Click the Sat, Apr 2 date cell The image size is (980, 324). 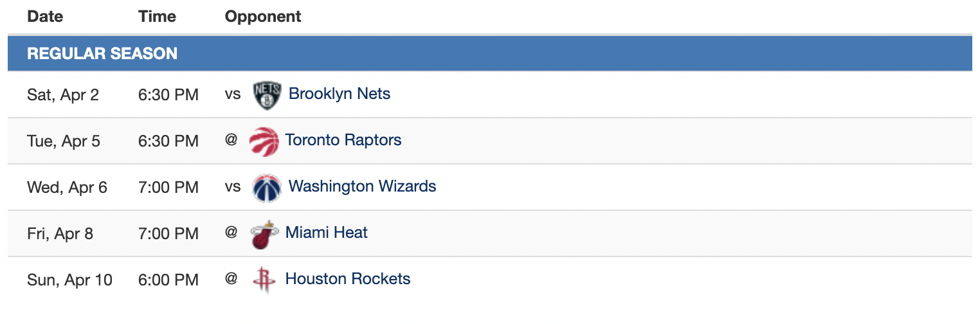pyautogui.click(x=63, y=95)
